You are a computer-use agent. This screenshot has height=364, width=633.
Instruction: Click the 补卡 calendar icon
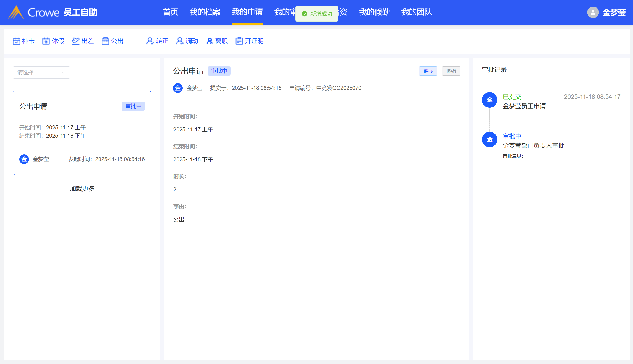(x=16, y=41)
